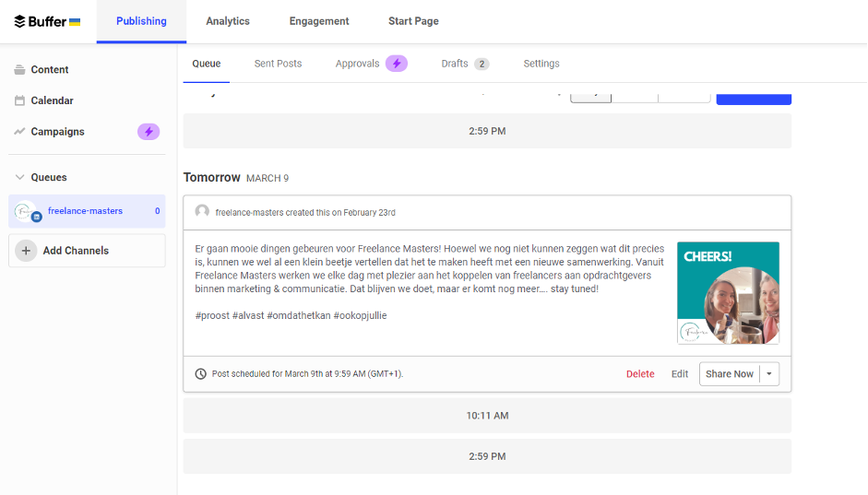Click the Buffer logo
This screenshot has width=868, height=495.
[47, 21]
